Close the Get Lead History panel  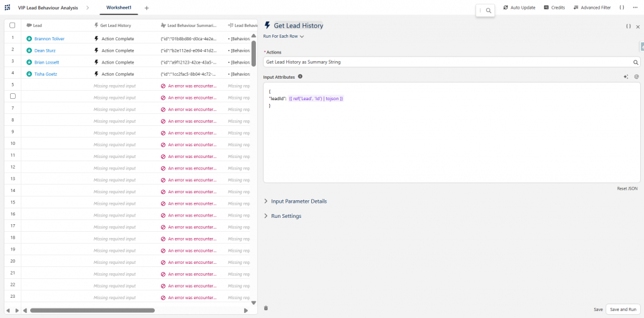click(x=638, y=26)
